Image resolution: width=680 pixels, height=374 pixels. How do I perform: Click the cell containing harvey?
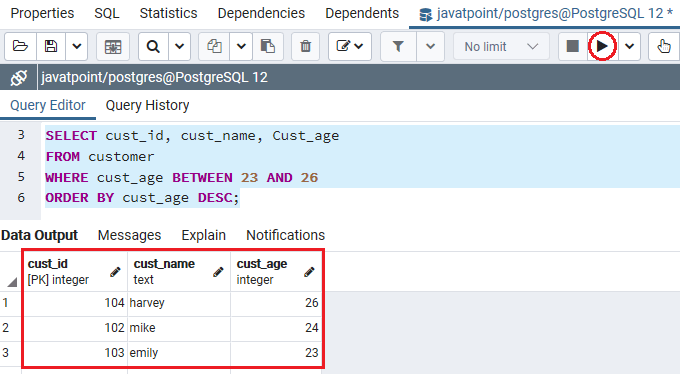click(179, 303)
